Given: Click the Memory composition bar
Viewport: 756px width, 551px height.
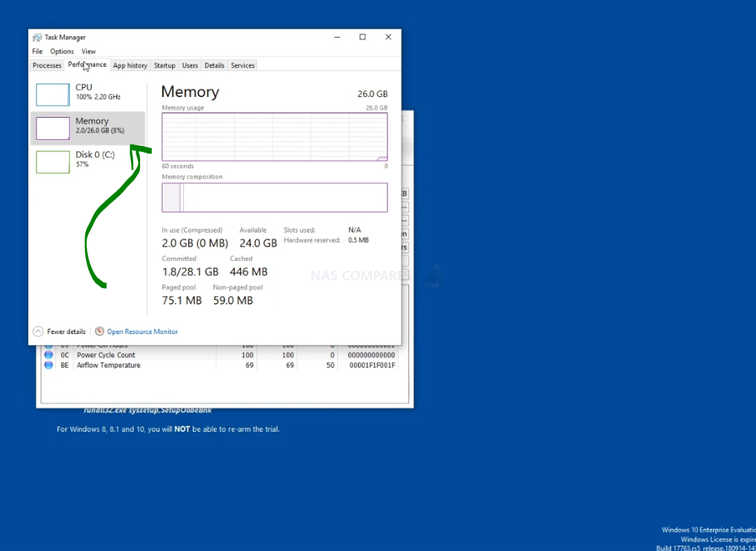Looking at the screenshot, I should (274, 198).
